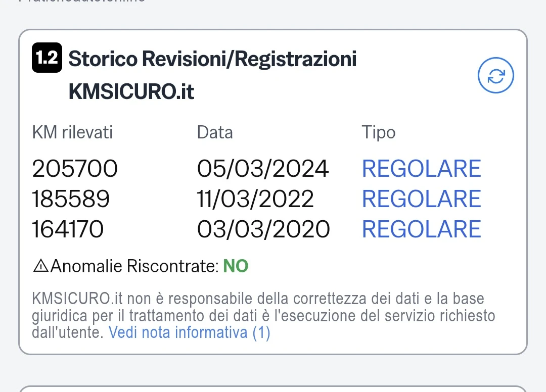Open the REGOLARE link for 11/03/2022
This screenshot has width=546, height=392.
coord(421,199)
